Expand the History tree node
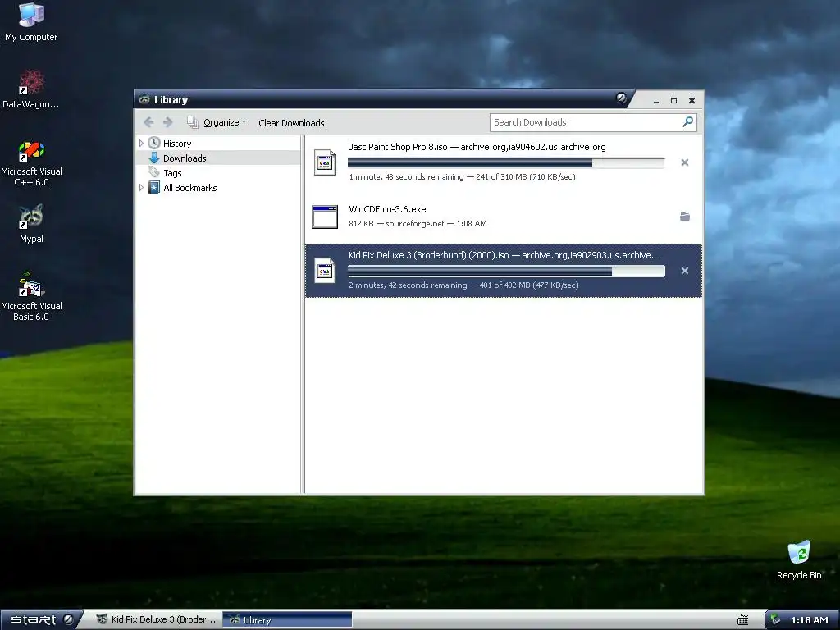840x630 pixels. [141, 143]
